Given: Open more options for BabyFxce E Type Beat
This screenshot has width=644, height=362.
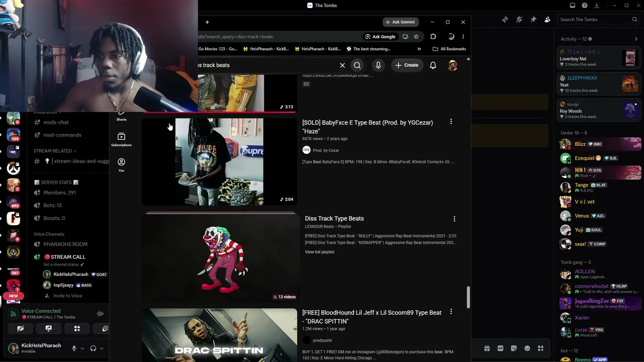Looking at the screenshot, I should coord(451,122).
